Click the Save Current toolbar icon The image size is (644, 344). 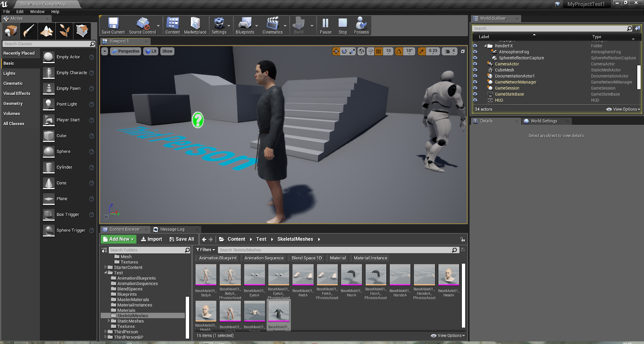click(x=113, y=26)
